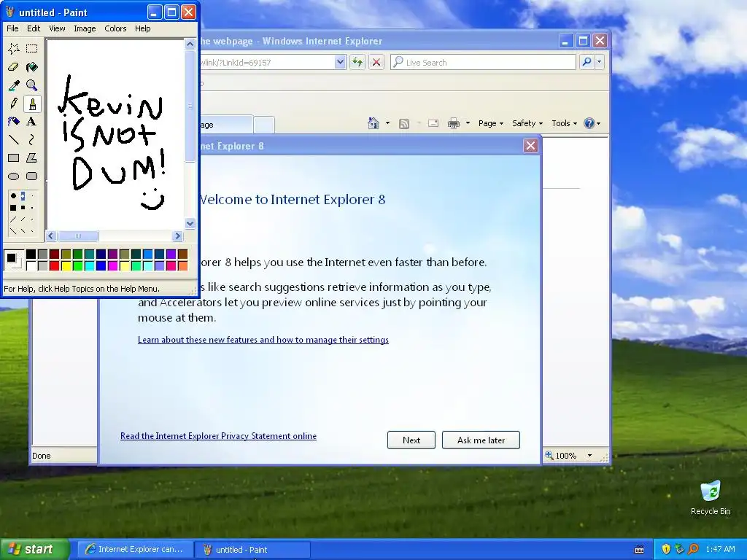747x560 pixels.
Task: Open the Page dropdown menu in IE
Action: (x=491, y=123)
